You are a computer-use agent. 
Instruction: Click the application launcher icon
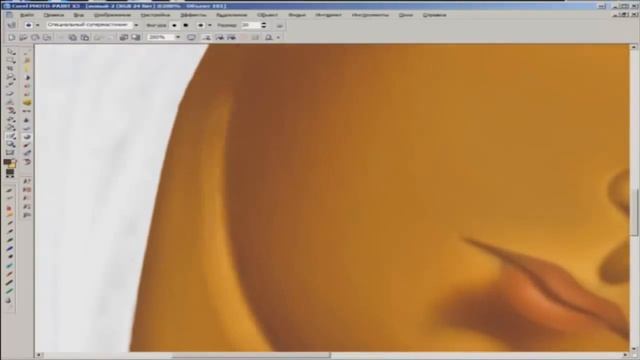(x=269, y=38)
